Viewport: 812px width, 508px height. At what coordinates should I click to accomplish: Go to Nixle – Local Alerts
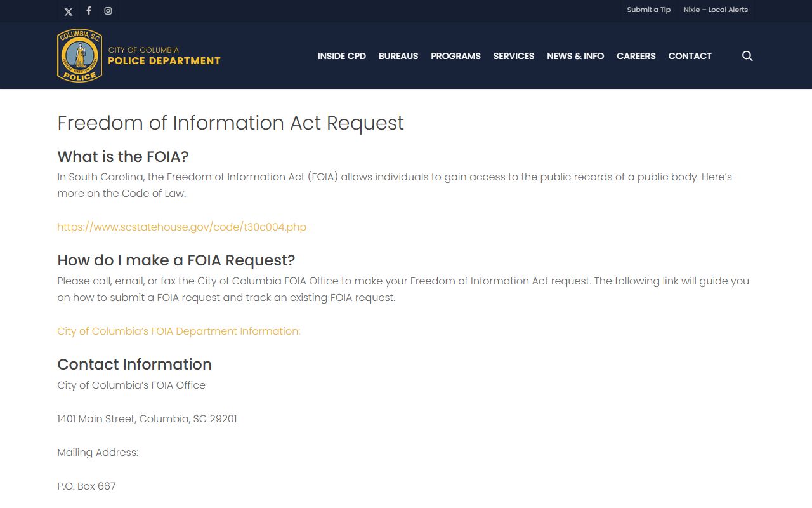pos(716,10)
